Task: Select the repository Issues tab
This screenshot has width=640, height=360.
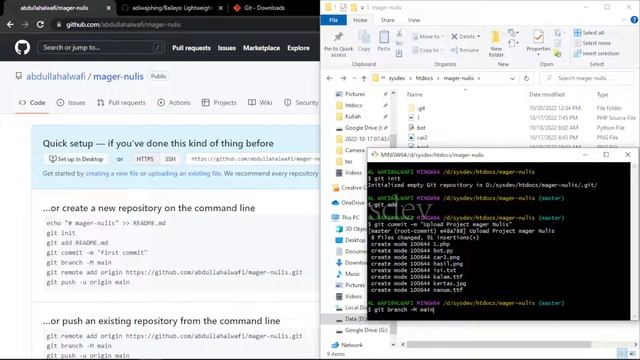Action: (x=71, y=102)
